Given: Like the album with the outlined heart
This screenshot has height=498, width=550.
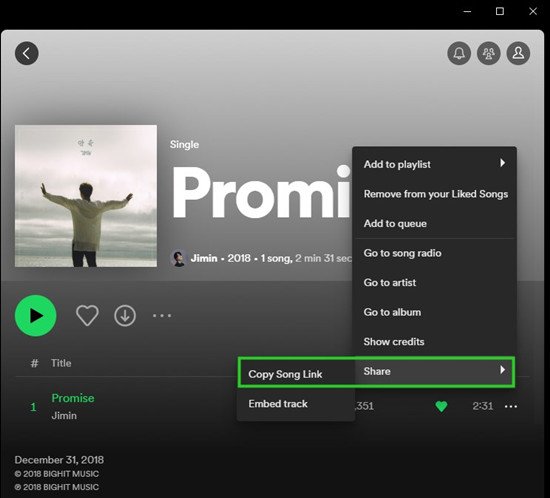Looking at the screenshot, I should [87, 315].
